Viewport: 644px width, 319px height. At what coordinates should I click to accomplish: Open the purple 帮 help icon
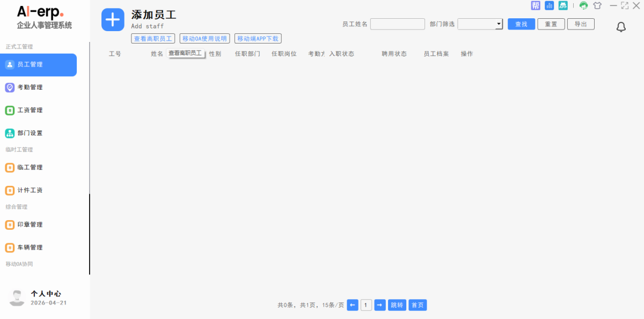536,5
